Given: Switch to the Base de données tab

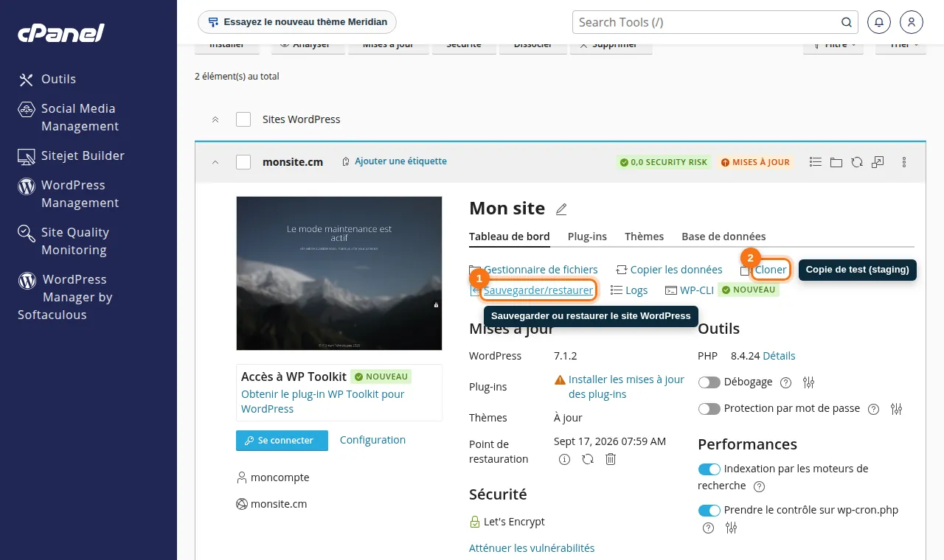Looking at the screenshot, I should (x=723, y=237).
